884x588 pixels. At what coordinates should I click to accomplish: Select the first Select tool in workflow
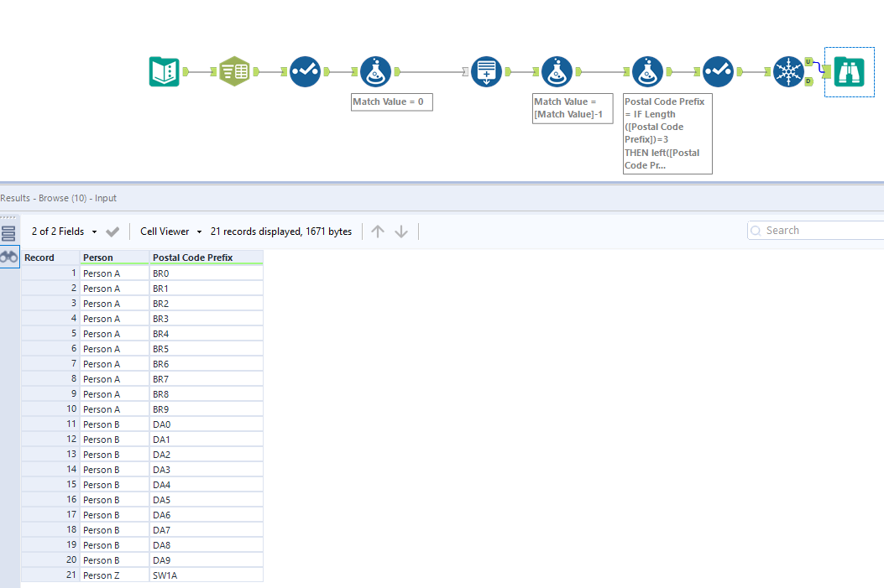coord(305,72)
